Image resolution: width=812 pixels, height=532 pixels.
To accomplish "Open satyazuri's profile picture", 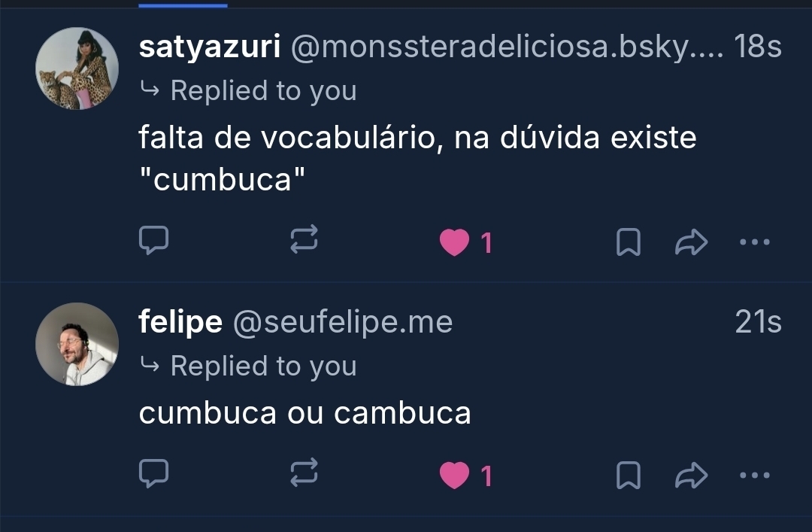I will (77, 69).
